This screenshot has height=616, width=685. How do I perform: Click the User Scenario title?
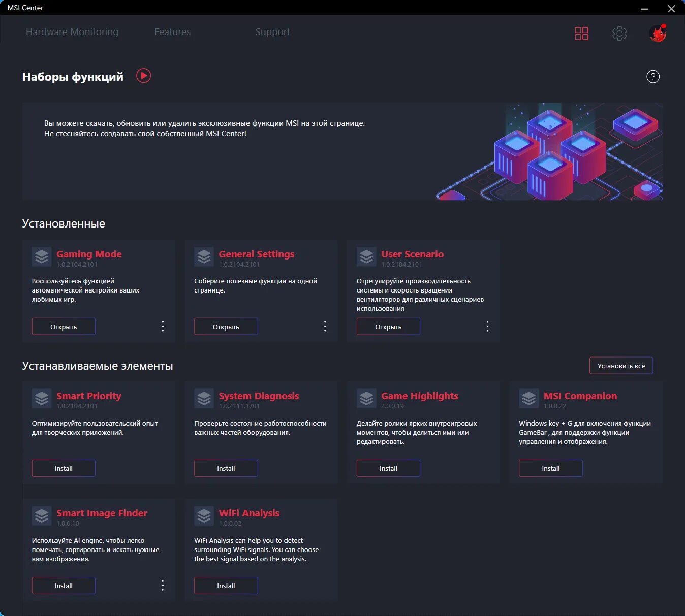(413, 254)
